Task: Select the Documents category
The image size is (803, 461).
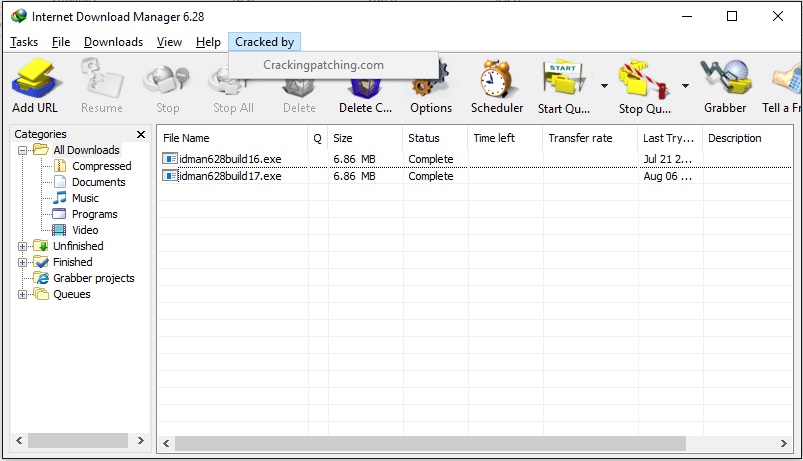Action: click(x=98, y=182)
